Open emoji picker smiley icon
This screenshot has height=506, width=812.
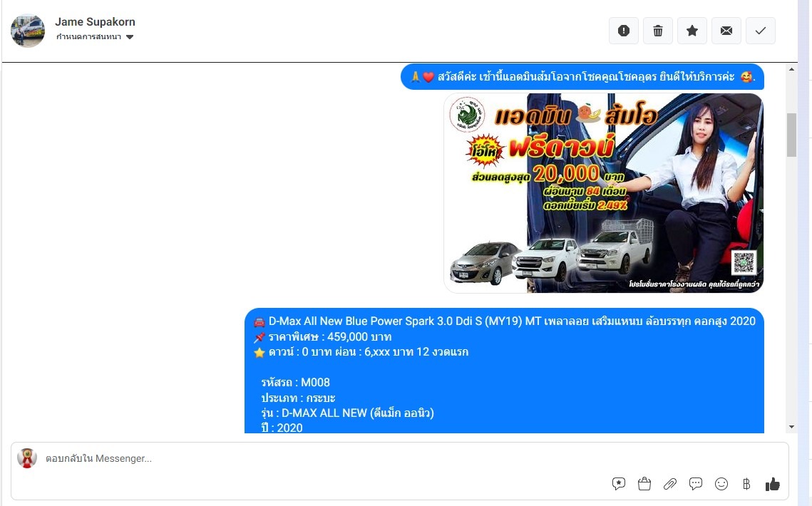click(x=721, y=484)
